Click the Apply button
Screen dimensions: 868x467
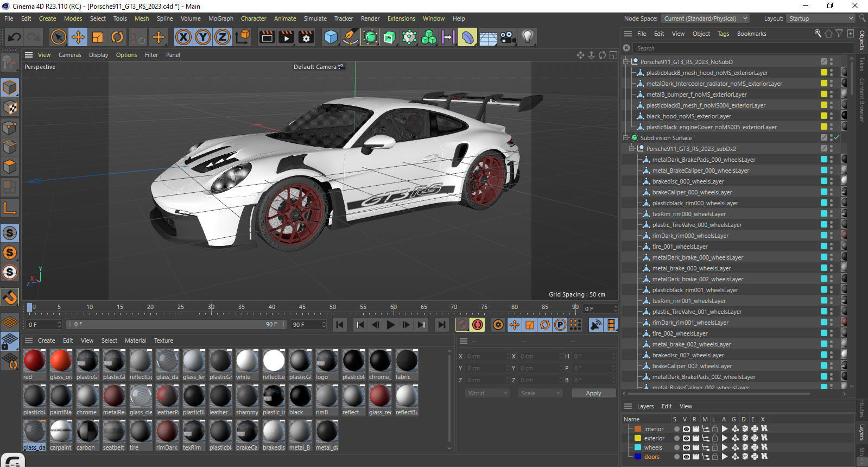tap(593, 393)
